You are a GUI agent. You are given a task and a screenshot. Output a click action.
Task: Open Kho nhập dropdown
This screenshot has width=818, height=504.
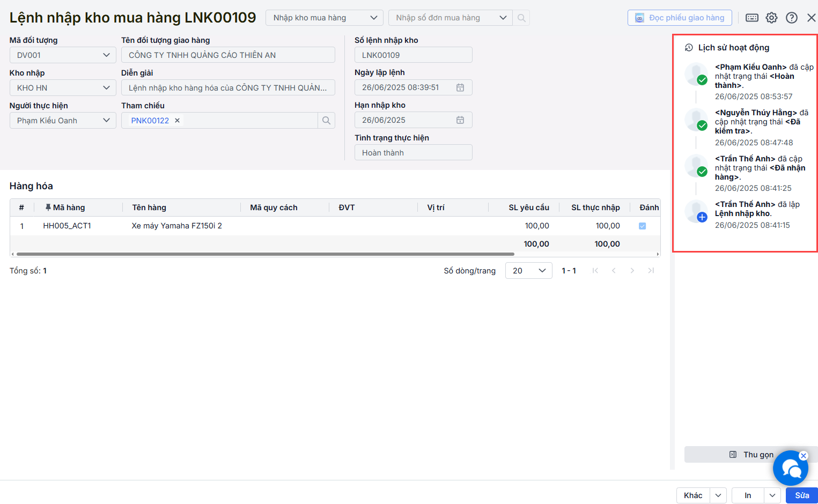106,88
